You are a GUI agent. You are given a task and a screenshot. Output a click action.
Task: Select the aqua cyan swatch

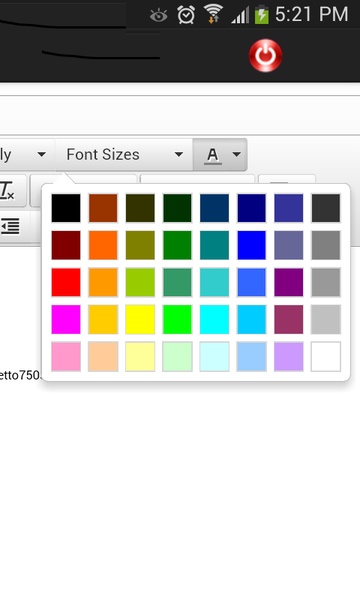(214, 319)
